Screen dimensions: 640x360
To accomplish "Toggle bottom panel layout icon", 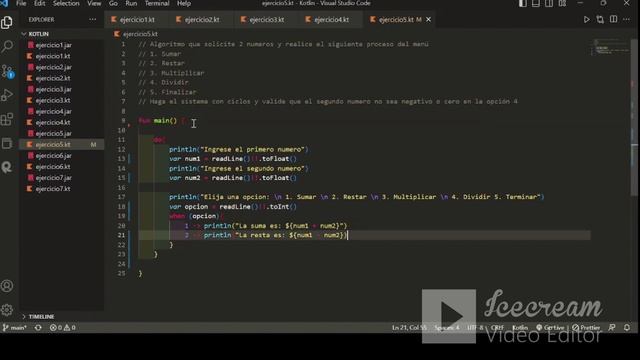I will [x=536, y=3].
